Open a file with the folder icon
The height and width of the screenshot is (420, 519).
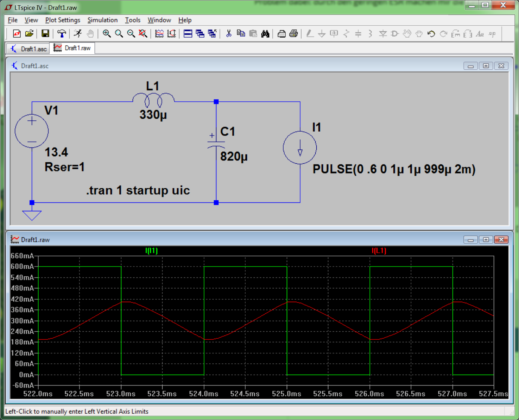pyautogui.click(x=29, y=34)
